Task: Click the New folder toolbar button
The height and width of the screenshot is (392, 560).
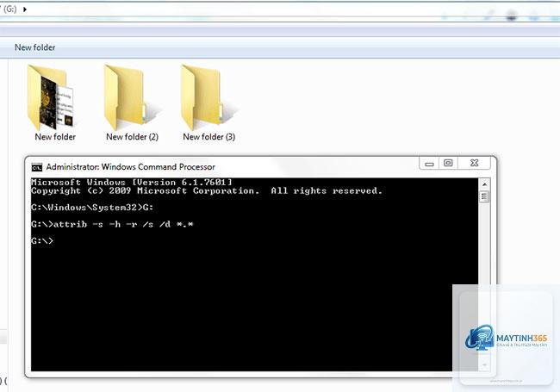Action: point(35,47)
